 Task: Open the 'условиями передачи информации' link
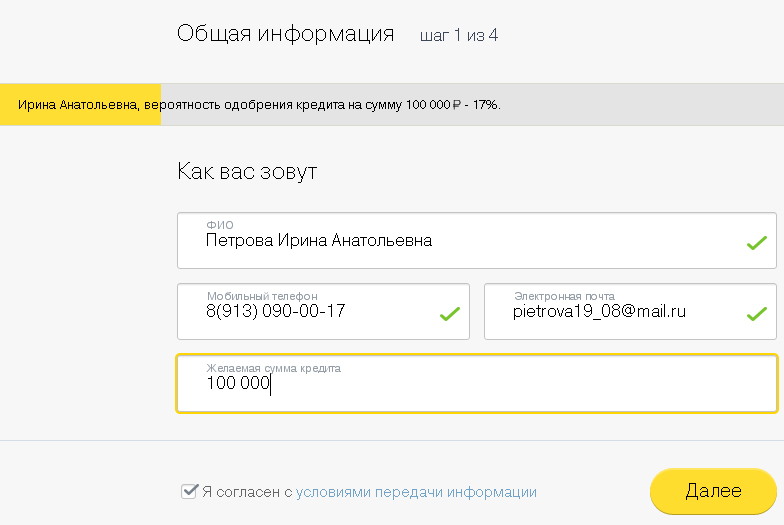coord(416,492)
